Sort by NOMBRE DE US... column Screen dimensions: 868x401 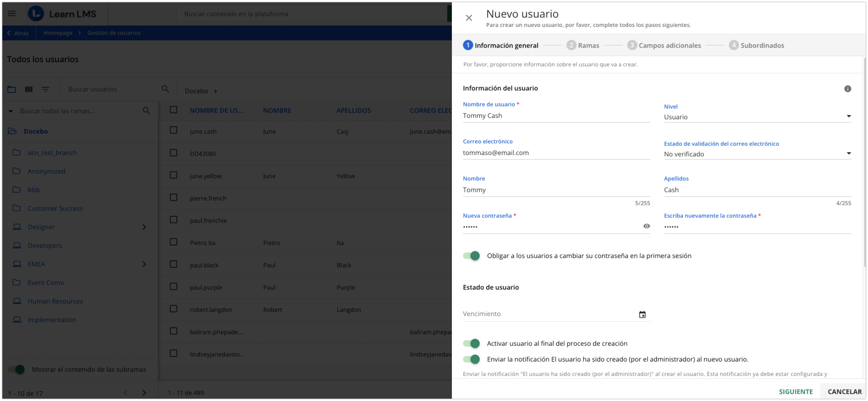[216, 110]
